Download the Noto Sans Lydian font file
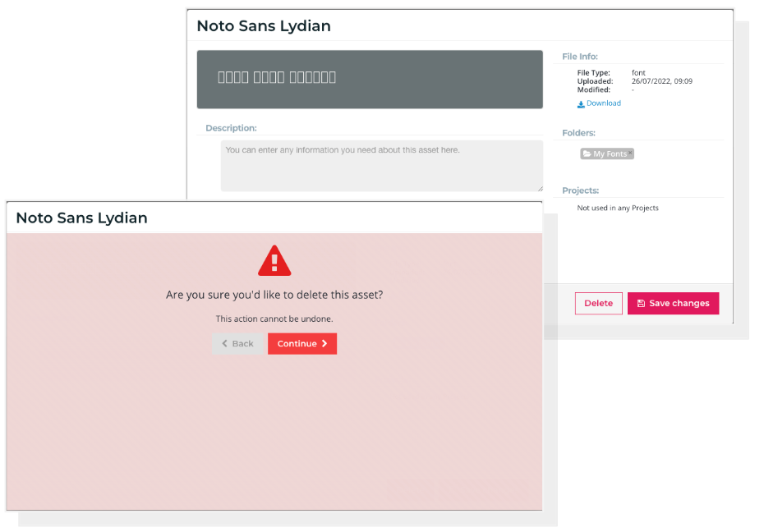Screen dimensions: 764x532 click(x=599, y=103)
